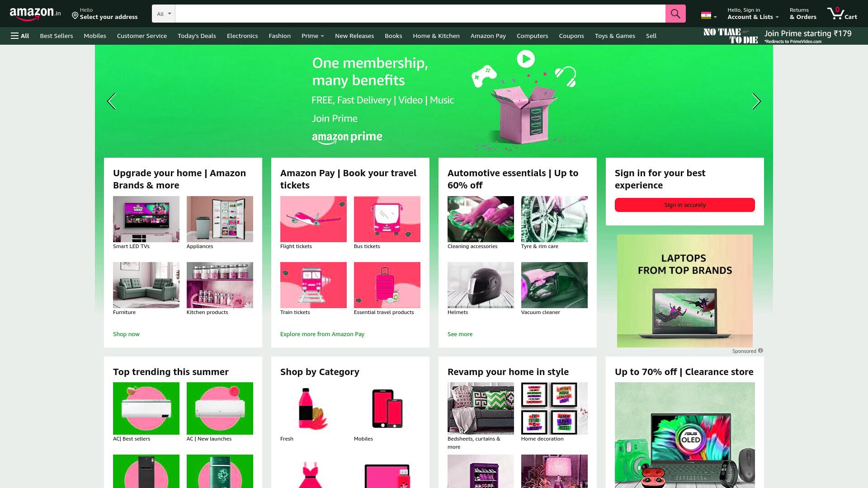Click Shop now link
Viewport: 868px width, 488px height.
[126, 334]
